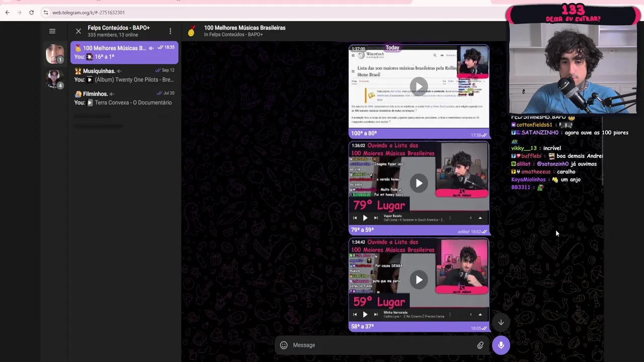
Task: Click '335 members, 13 online' text
Action: point(113,35)
